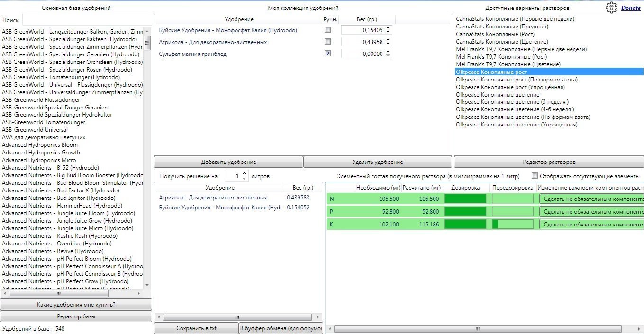Uncheck Ручн. checkbox for Сульфат магния гринблед

(x=327, y=54)
